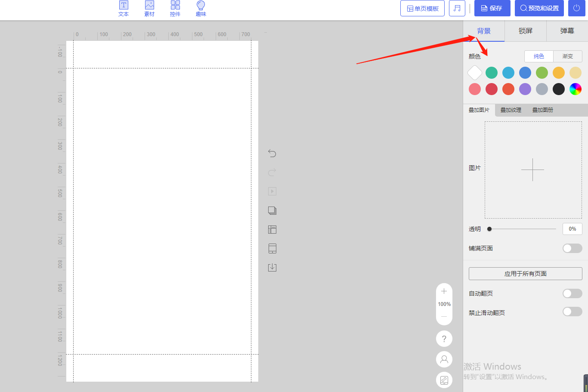The height and width of the screenshot is (392, 588).
Task: Choose the 纯色 solid color mode
Action: click(x=539, y=56)
